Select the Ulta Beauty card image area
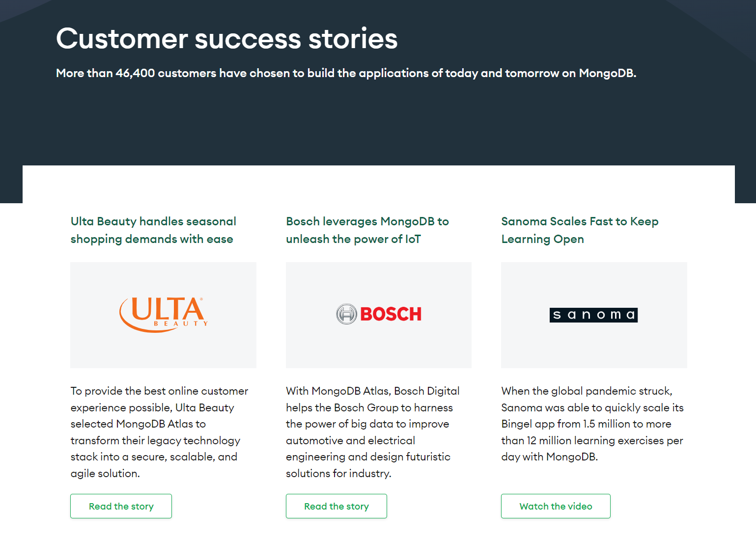The height and width of the screenshot is (539, 756). (x=163, y=315)
